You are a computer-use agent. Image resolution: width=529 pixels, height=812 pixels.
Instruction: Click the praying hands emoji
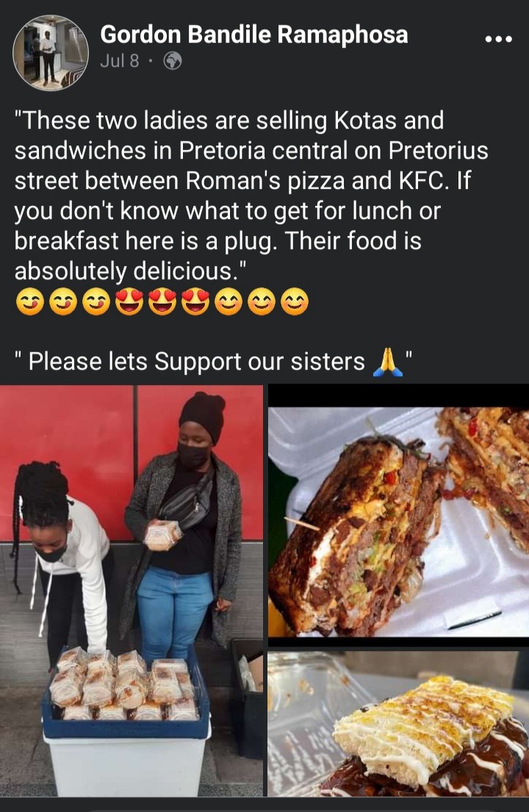387,362
